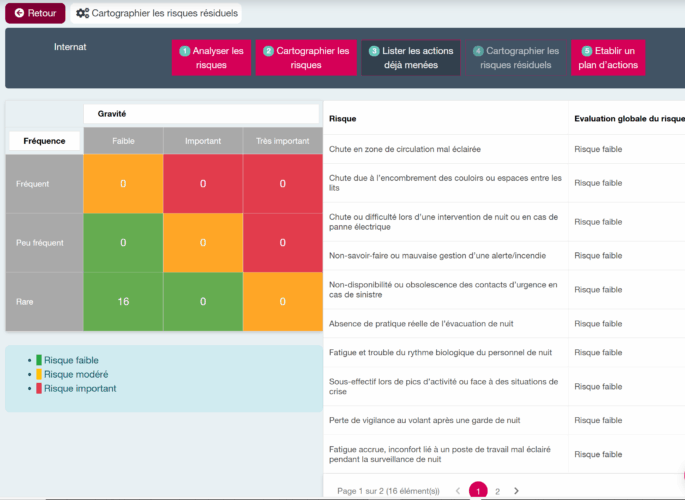
Task: Go to previous page using left chevron
Action: (458, 490)
